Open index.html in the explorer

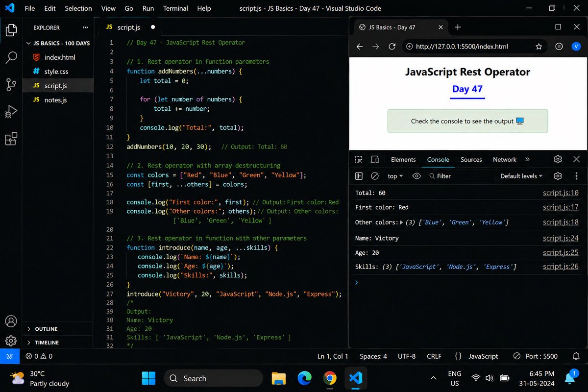point(58,57)
